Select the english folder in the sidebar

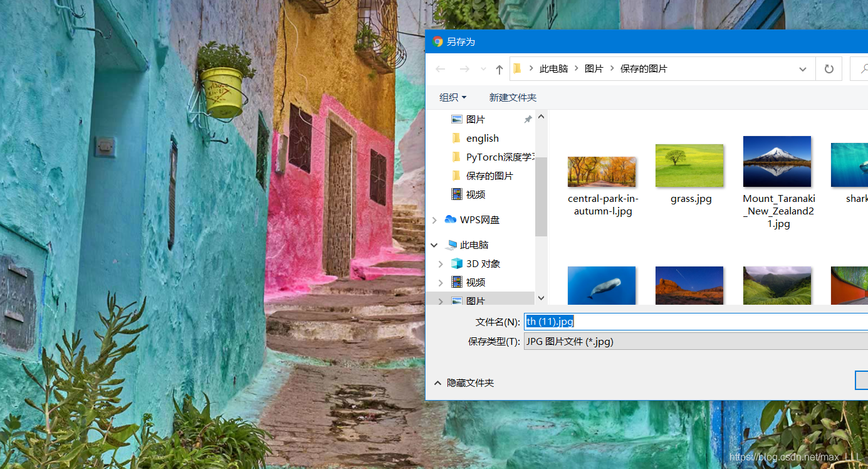click(482, 138)
